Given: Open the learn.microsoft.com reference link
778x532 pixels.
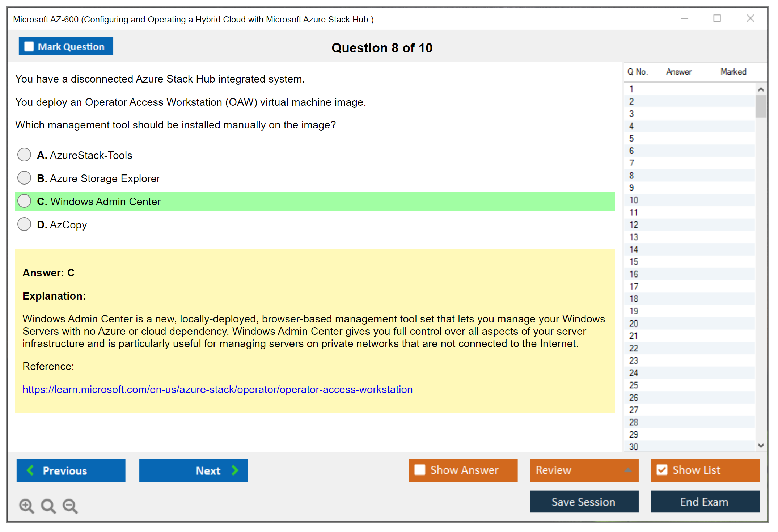Looking at the screenshot, I should point(217,389).
